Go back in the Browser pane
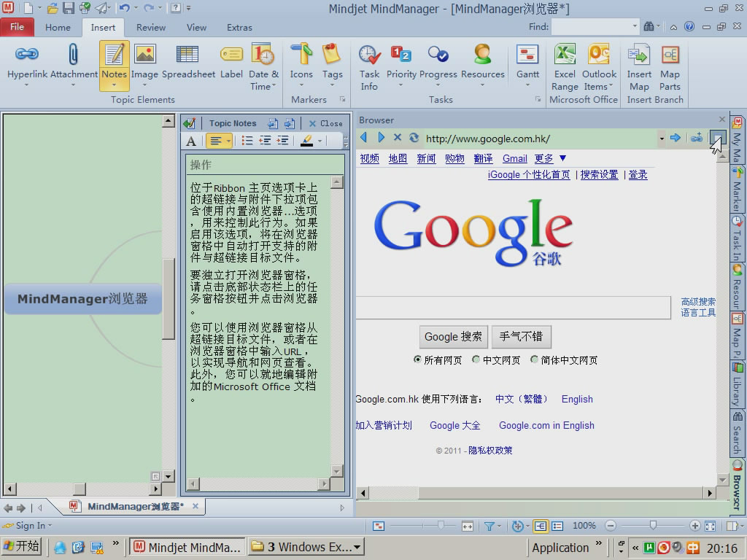The width and height of the screenshot is (747, 560). click(x=364, y=138)
